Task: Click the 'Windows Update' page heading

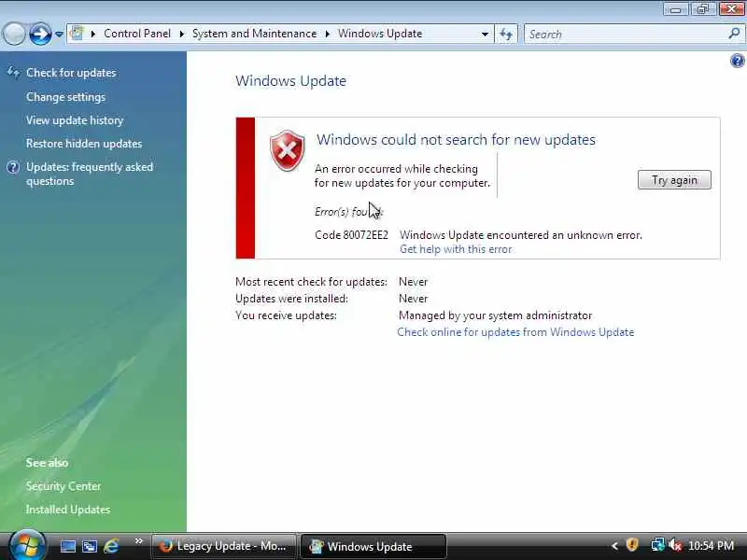Action: coord(290,81)
